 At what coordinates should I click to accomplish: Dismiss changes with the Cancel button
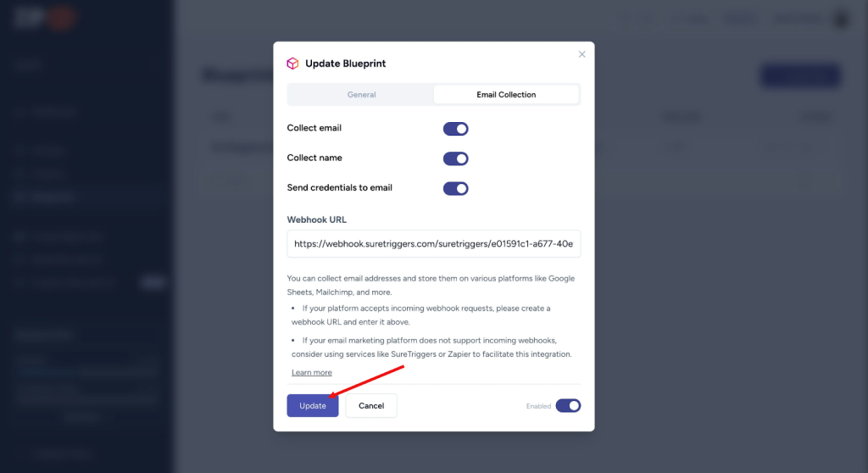(x=371, y=406)
